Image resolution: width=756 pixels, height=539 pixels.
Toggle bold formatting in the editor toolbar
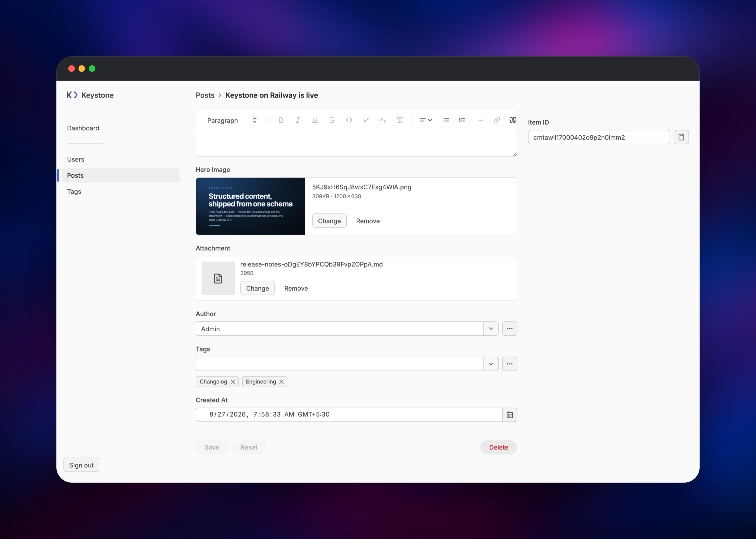[x=281, y=120]
